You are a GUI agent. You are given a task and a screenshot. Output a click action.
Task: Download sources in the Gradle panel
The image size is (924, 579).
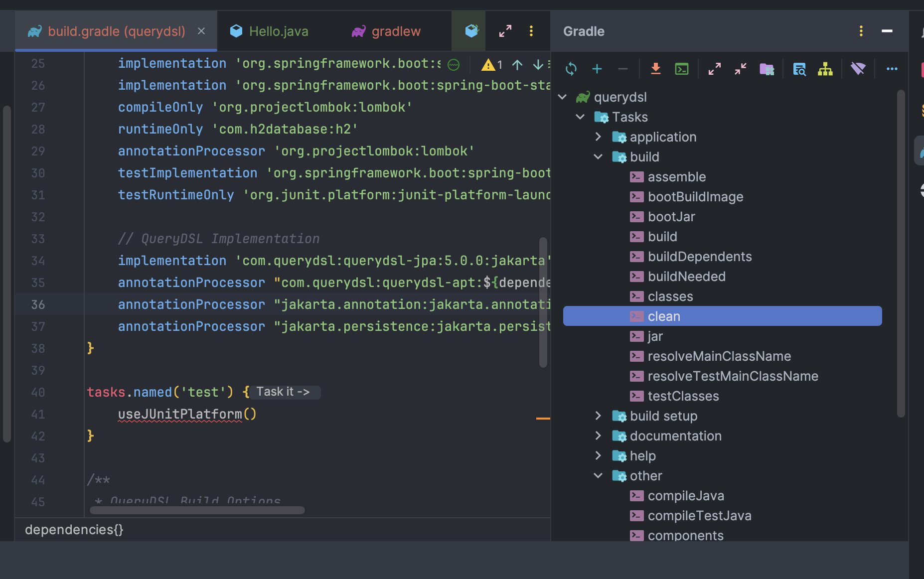coord(656,69)
